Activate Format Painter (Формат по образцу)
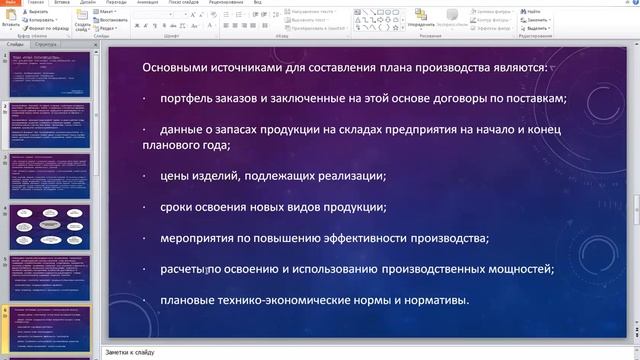640x360 pixels. point(45,28)
